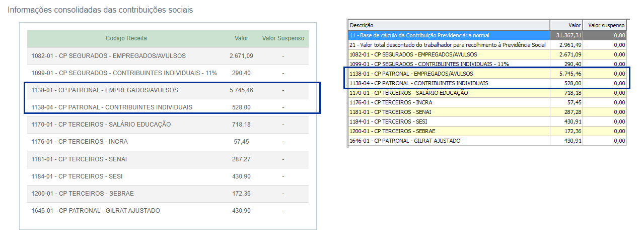Image resolution: width=644 pixels, height=239 pixels.
Task: Select left table row '1176-01 - CP TERCEIROS - INCRA'
Action: (x=168, y=142)
